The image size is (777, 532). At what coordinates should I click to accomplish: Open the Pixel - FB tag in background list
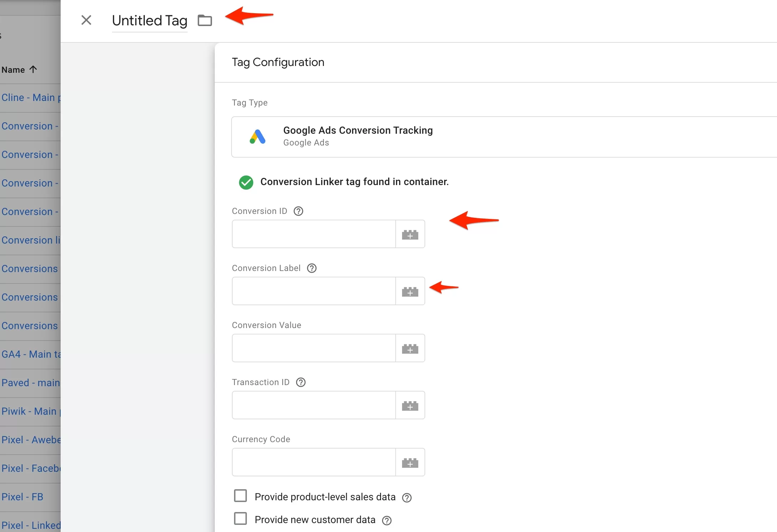pyautogui.click(x=22, y=497)
